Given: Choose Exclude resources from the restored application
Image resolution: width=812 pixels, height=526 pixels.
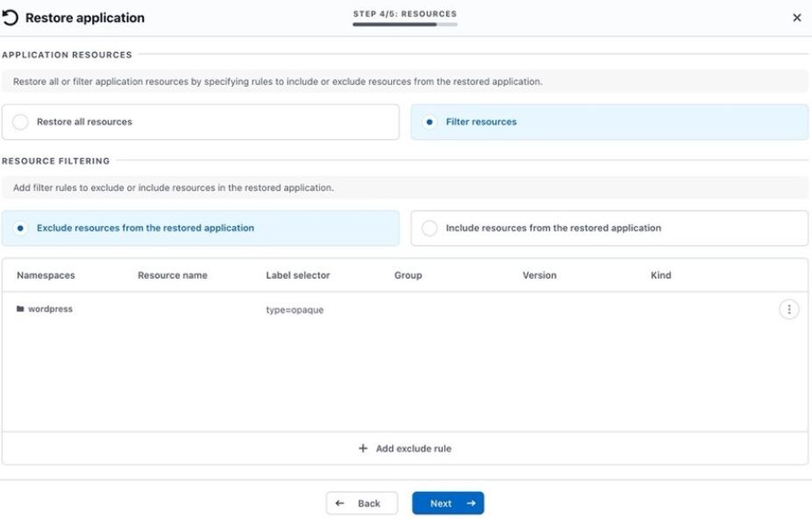Looking at the screenshot, I should (20, 228).
